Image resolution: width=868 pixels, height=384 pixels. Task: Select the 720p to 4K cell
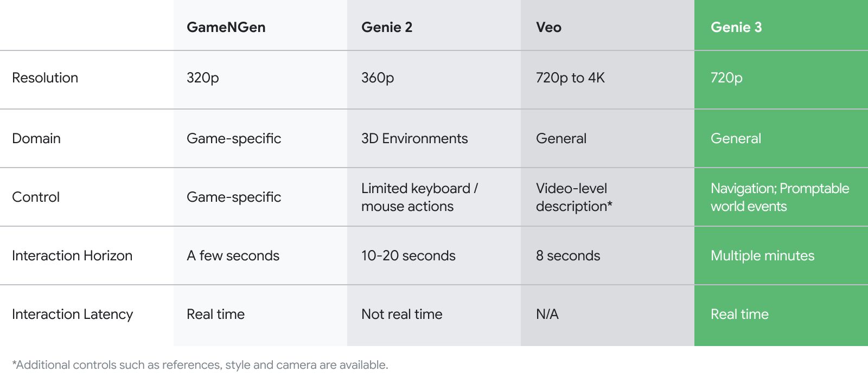[570, 78]
